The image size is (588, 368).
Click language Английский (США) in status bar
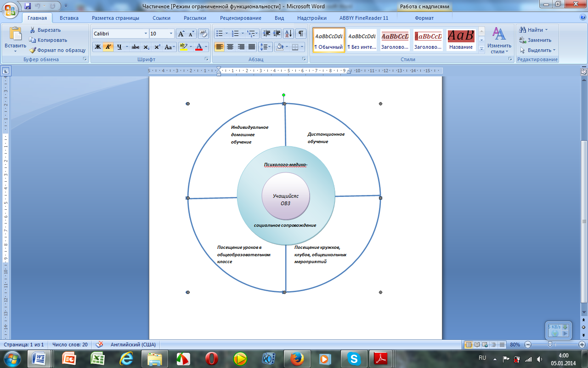(133, 344)
